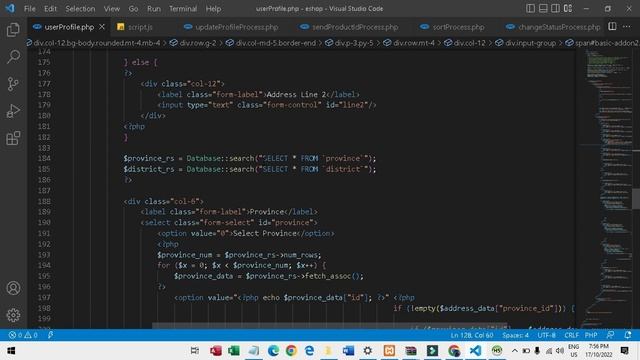Open the Selection menu

pyautogui.click(x=80, y=9)
